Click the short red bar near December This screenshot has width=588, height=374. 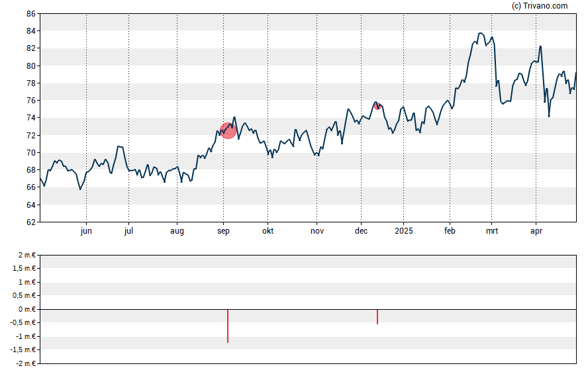(x=377, y=316)
